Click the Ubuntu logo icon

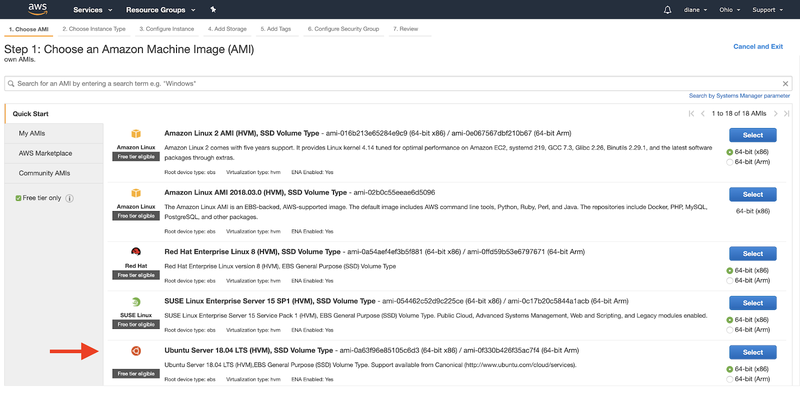(x=136, y=351)
